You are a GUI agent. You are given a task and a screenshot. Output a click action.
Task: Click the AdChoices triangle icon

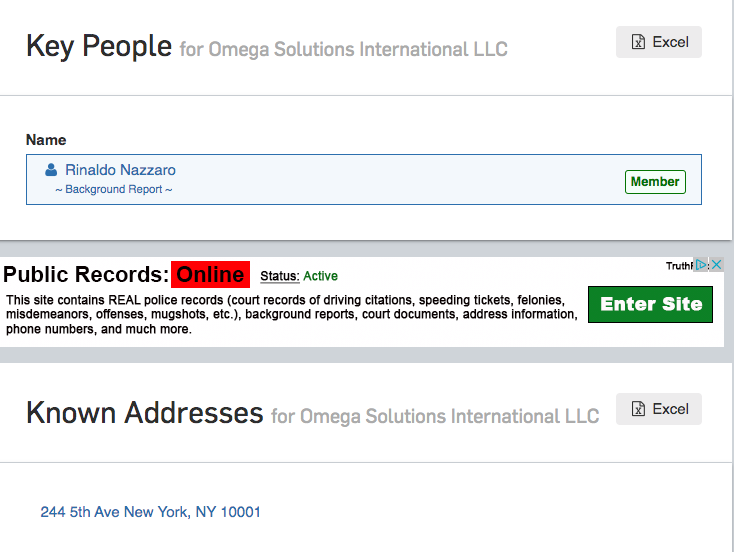click(701, 265)
